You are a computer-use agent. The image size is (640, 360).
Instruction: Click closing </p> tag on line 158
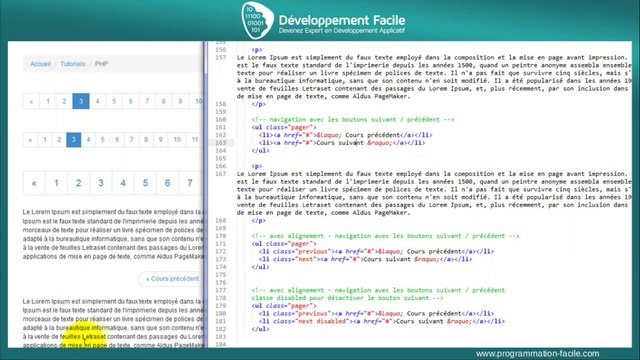259,104
